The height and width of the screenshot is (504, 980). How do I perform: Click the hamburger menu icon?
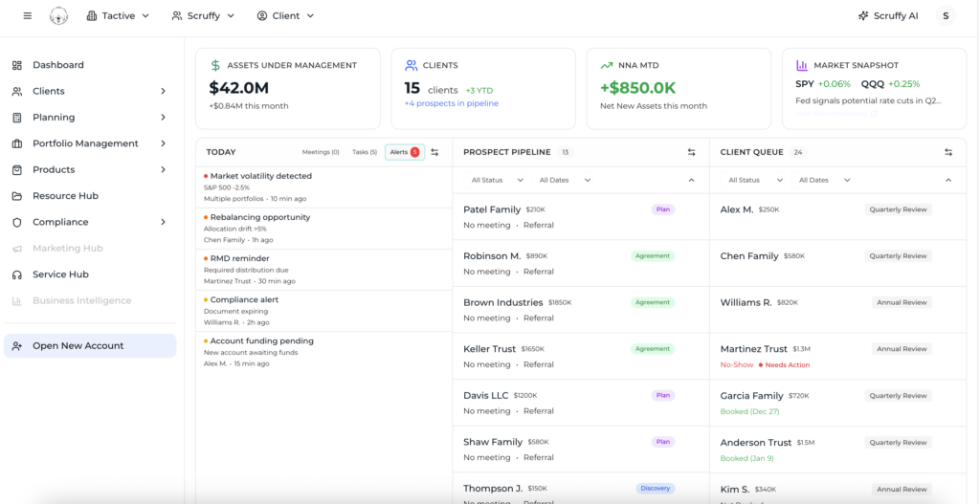click(x=27, y=16)
